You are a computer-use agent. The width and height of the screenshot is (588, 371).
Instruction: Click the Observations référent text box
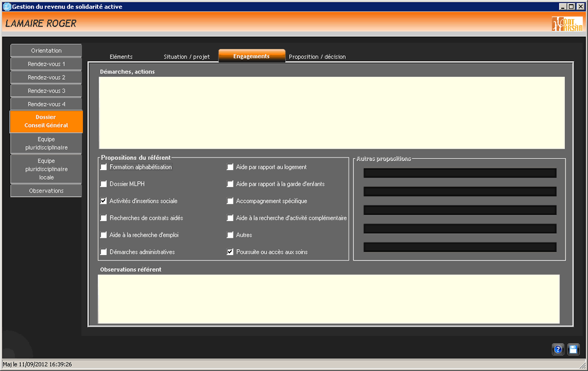point(329,298)
